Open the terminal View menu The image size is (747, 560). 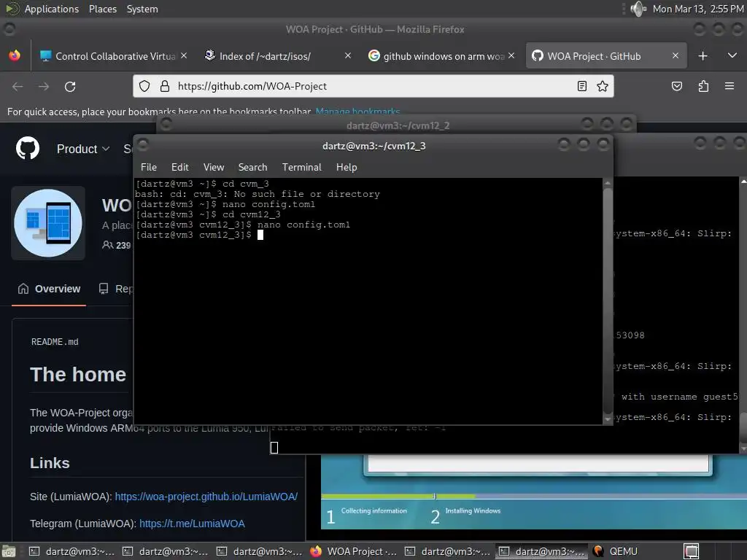pos(214,167)
